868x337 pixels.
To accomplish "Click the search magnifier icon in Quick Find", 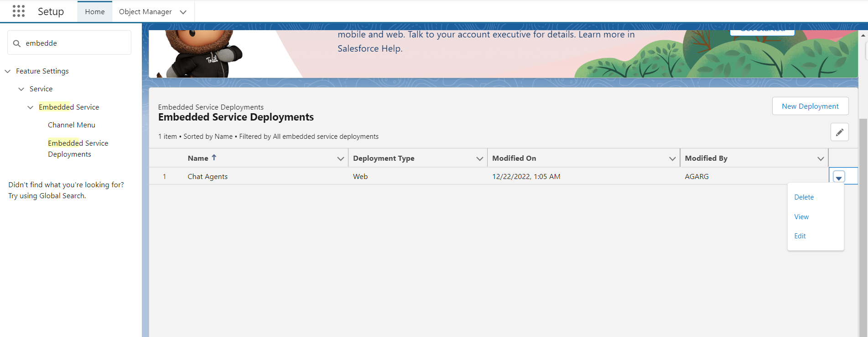I will click(x=17, y=43).
